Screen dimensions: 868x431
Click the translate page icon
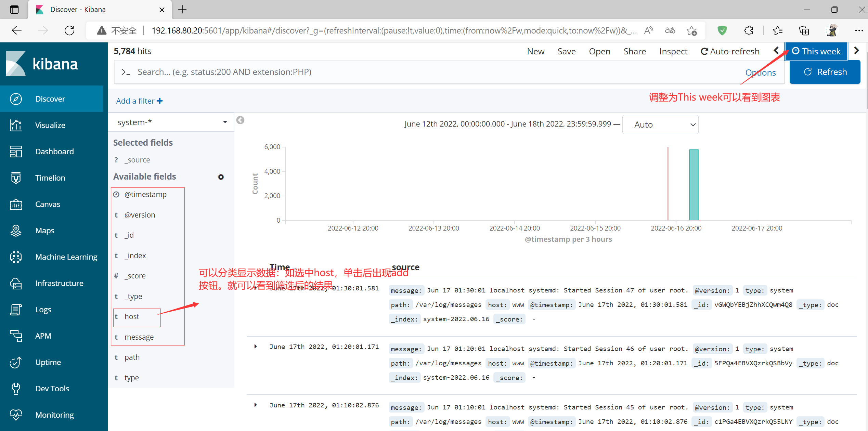(670, 30)
